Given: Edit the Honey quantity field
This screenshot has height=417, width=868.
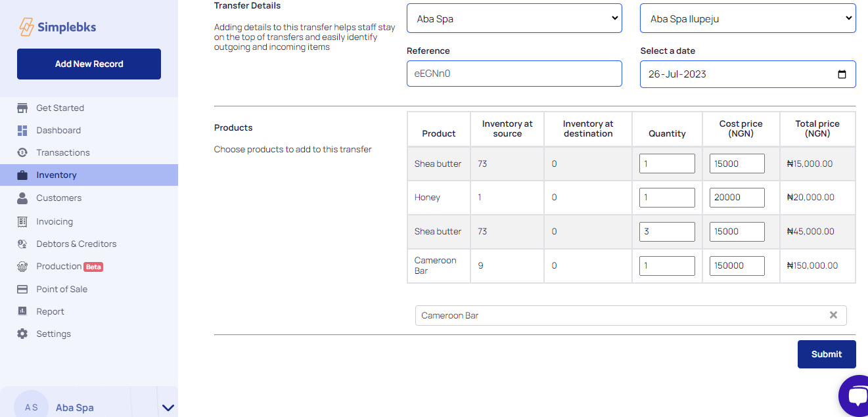Looking at the screenshot, I should coord(666,198).
